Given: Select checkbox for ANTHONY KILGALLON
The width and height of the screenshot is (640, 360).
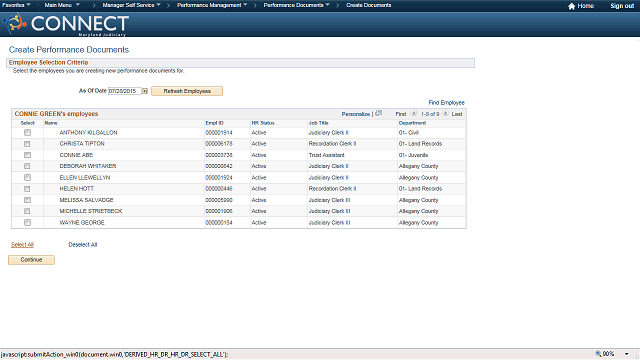Looking at the screenshot, I should [27, 133].
